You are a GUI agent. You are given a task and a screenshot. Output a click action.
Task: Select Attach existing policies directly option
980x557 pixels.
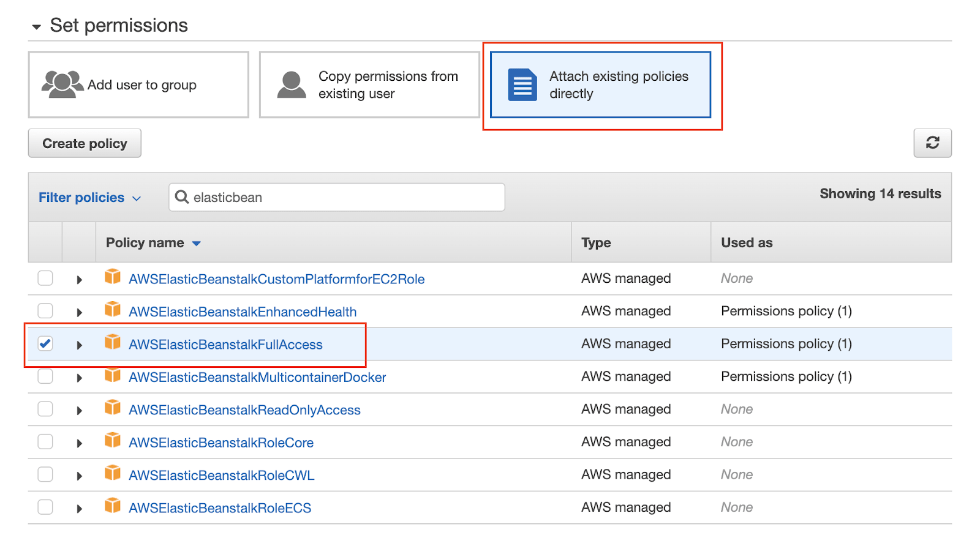pyautogui.click(x=600, y=84)
